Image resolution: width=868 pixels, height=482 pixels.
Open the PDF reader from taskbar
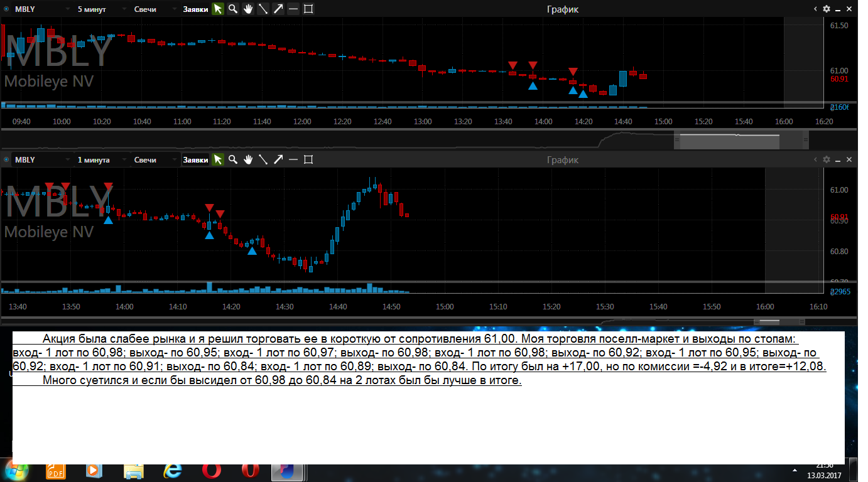pyautogui.click(x=56, y=471)
